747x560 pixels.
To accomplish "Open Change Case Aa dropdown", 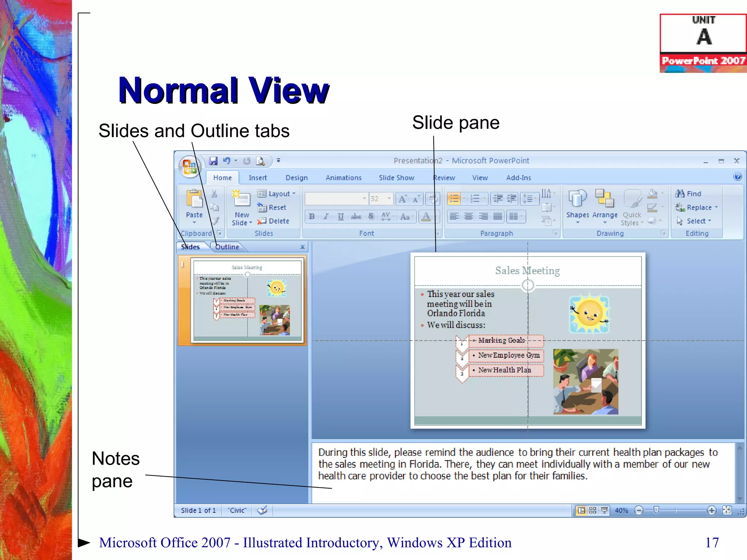I will (x=407, y=217).
